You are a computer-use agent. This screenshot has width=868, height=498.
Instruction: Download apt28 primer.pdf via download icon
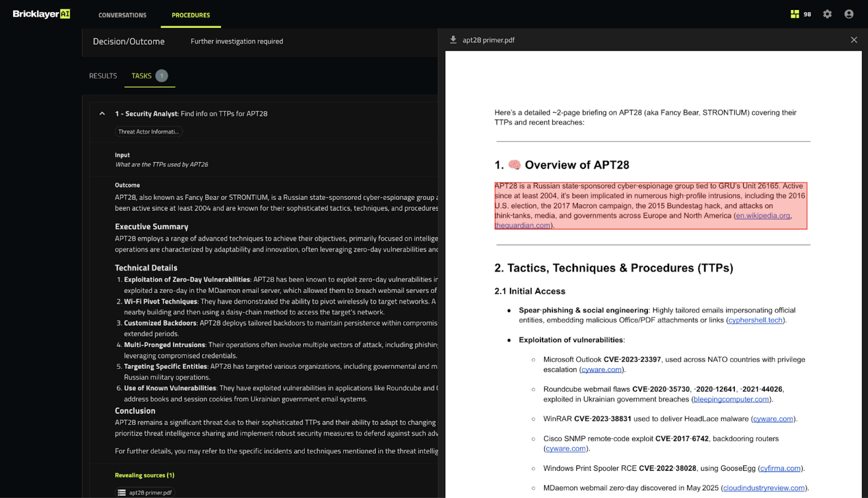(x=453, y=40)
